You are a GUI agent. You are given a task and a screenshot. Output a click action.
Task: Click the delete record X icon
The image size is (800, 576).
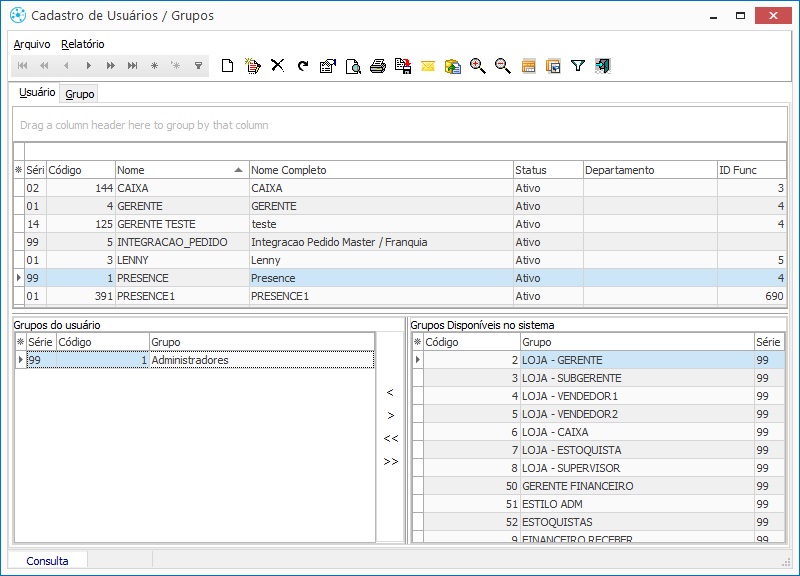[x=278, y=66]
